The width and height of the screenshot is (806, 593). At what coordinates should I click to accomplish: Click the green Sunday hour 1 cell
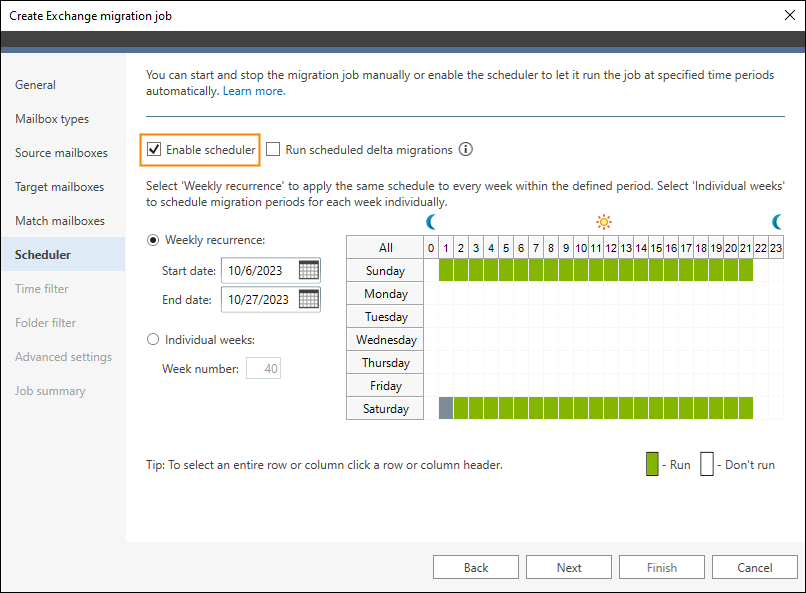tap(446, 270)
